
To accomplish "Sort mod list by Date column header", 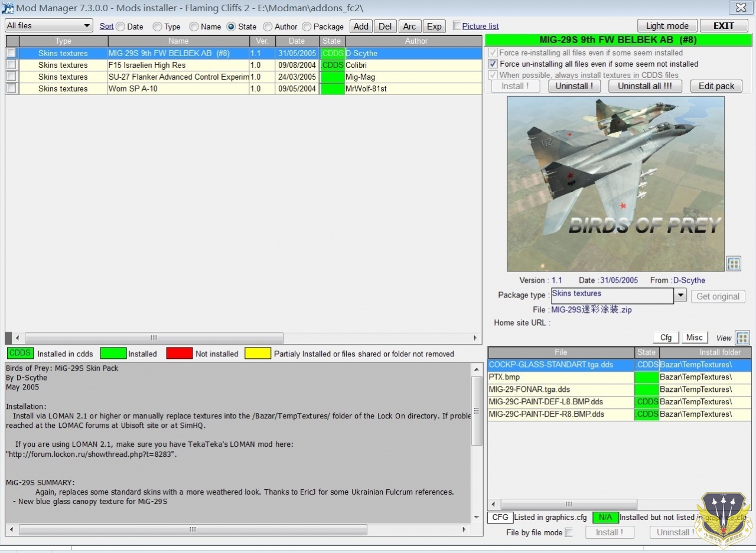I will [x=297, y=41].
